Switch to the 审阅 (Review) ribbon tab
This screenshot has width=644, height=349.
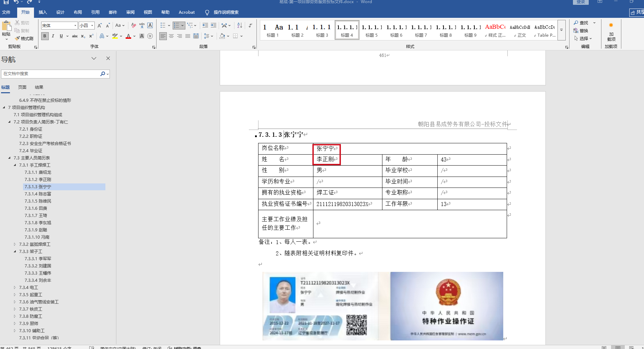[130, 12]
